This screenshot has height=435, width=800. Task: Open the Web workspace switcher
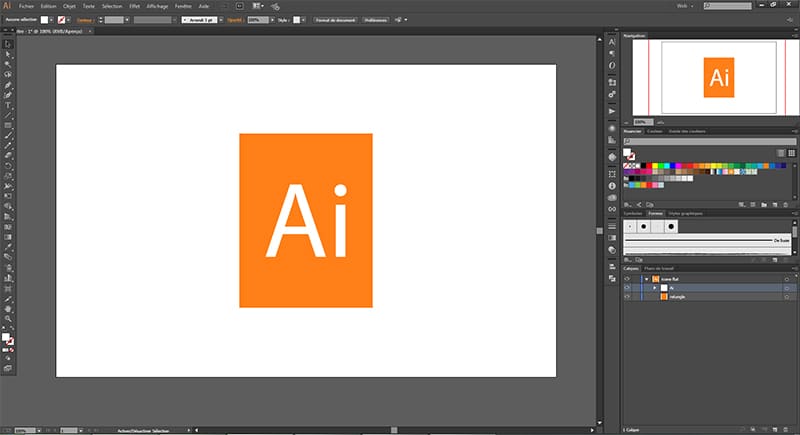[685, 6]
